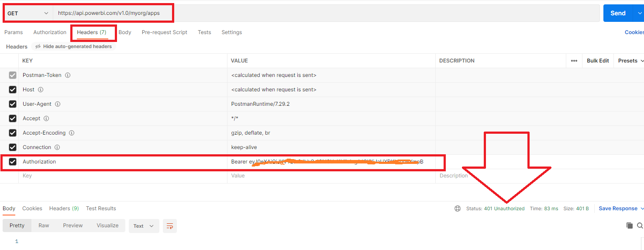This screenshot has width=644, height=250.
Task: Uncheck the User-Agent header checkbox
Action: (x=13, y=104)
